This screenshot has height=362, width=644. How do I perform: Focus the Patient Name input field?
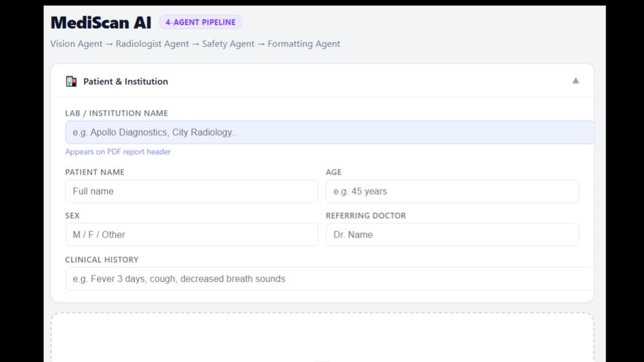tap(191, 191)
